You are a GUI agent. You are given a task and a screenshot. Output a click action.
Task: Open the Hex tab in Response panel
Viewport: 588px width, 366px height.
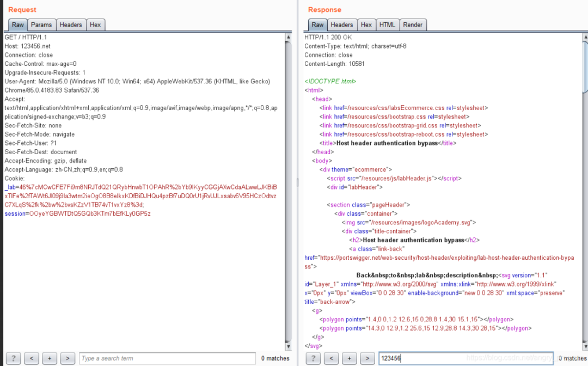(366, 25)
